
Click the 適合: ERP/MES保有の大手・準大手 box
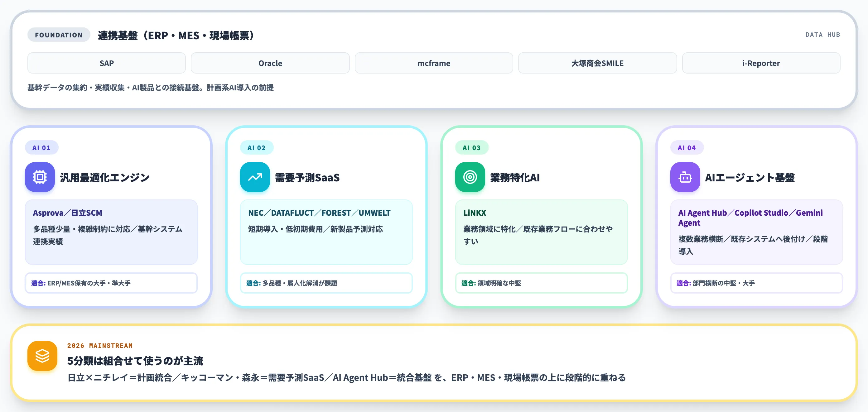[111, 283]
